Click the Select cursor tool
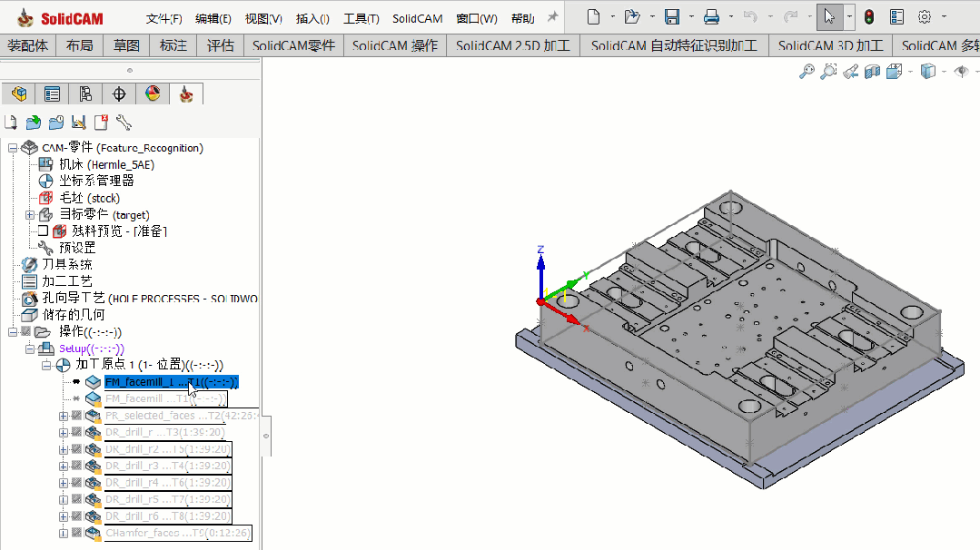The width and height of the screenshot is (980, 550). pyautogui.click(x=829, y=16)
